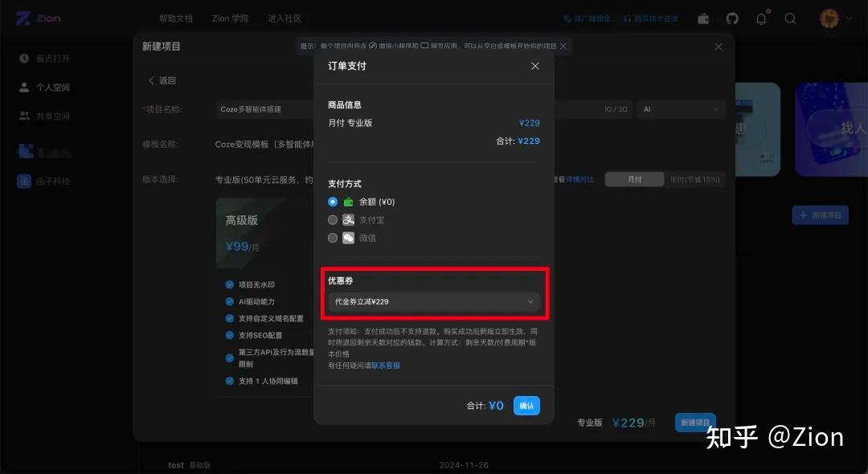Click the 合计: ¥0 total text
Viewport: 868px width, 474px height.
485,406
